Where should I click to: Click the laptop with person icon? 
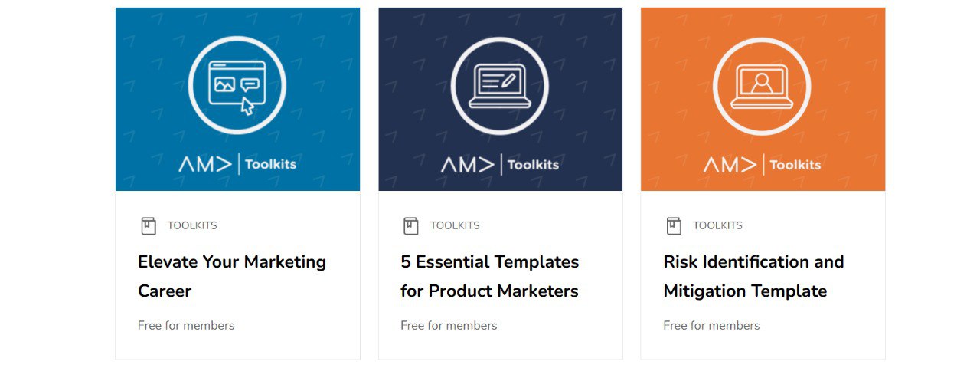[x=762, y=84]
